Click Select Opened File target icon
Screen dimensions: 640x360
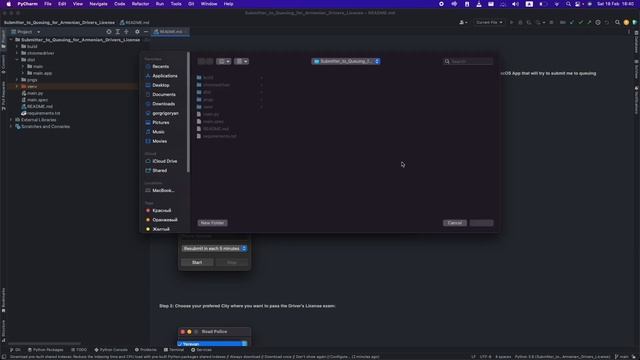coord(109,32)
